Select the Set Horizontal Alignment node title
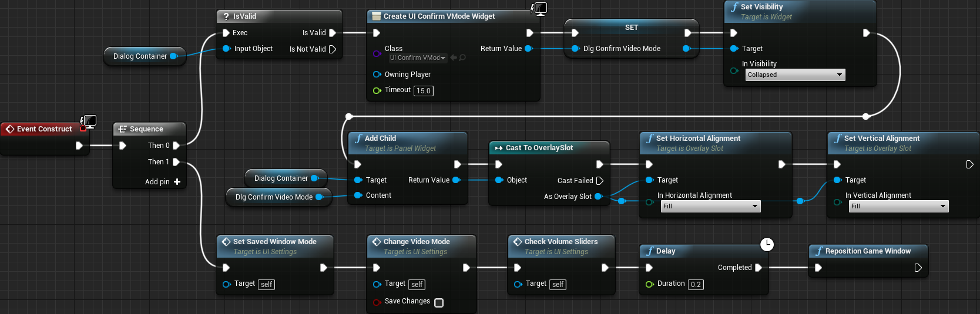This screenshot has height=314, width=980. click(698, 139)
